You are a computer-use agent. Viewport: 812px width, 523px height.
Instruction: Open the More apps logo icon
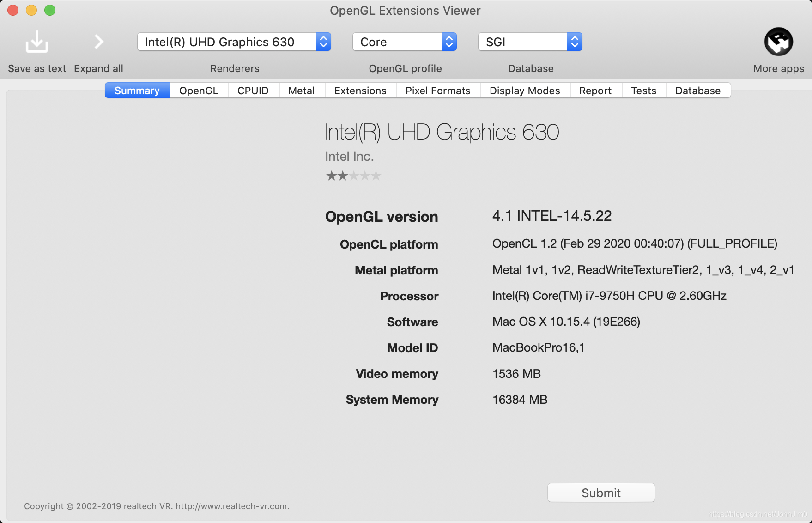point(778,42)
